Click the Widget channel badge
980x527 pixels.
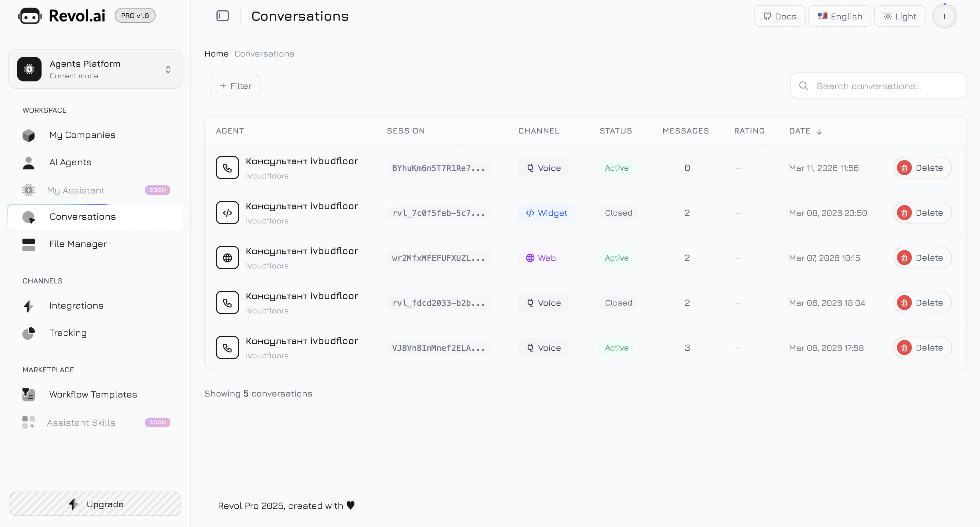(546, 213)
